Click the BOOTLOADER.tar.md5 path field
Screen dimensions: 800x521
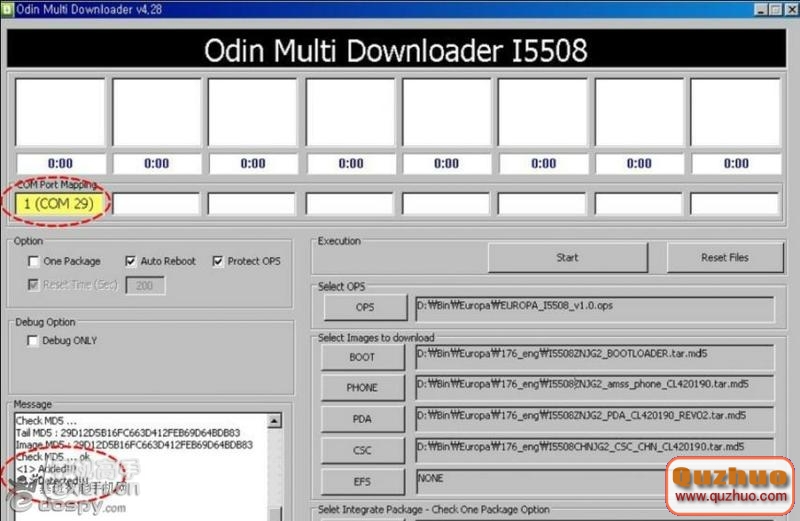(x=595, y=357)
